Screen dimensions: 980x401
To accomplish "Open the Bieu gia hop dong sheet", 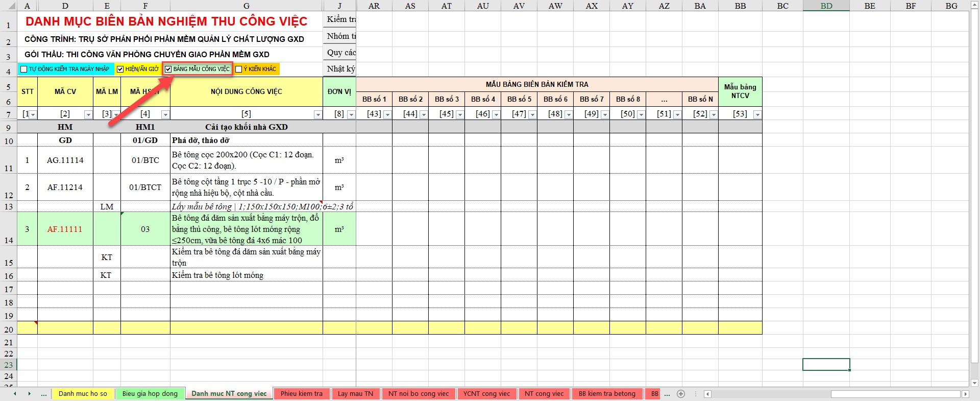I will click(x=150, y=394).
